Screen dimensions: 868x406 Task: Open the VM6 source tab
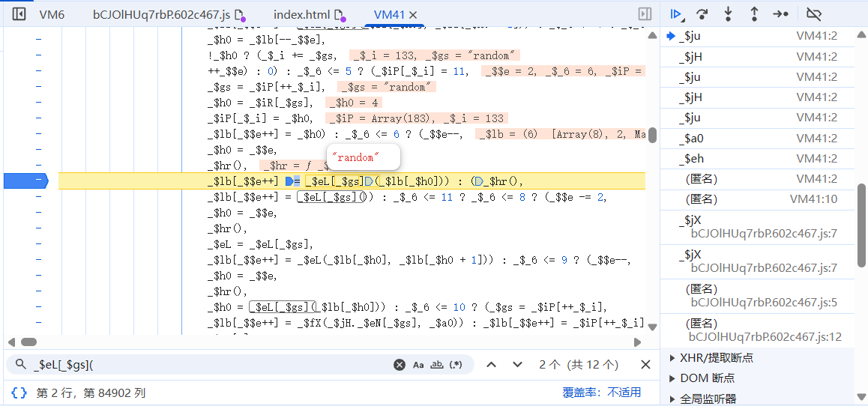[52, 14]
